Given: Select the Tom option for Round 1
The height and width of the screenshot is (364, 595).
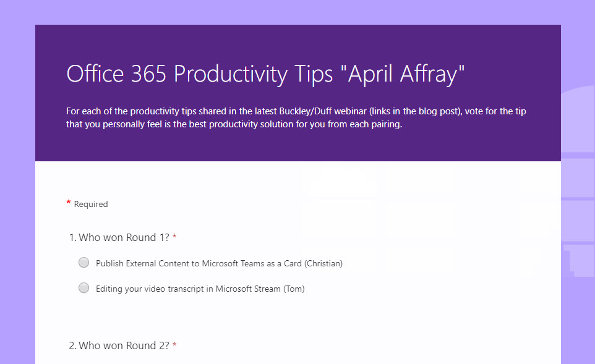Looking at the screenshot, I should [83, 287].
